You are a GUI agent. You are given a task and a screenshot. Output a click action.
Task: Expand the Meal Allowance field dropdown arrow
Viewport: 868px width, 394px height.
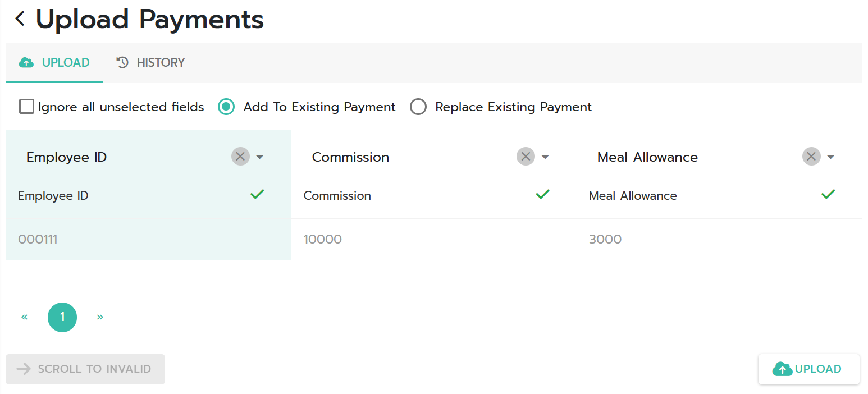tap(831, 157)
